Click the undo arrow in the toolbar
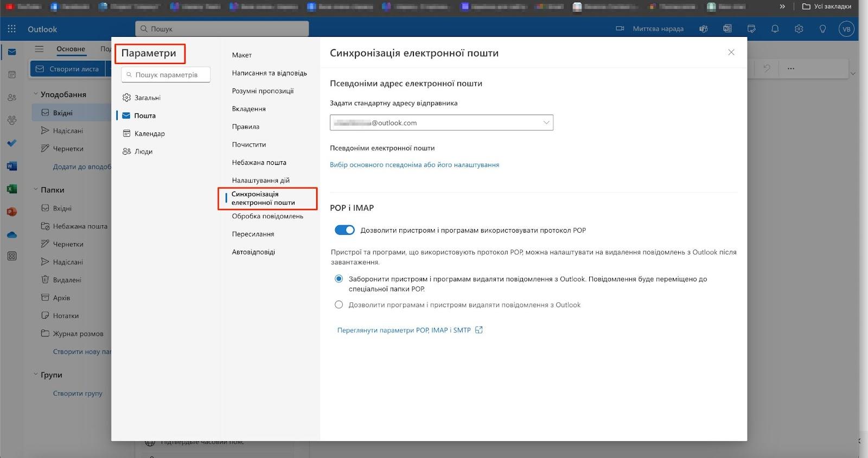This screenshot has height=458, width=868. (767, 68)
